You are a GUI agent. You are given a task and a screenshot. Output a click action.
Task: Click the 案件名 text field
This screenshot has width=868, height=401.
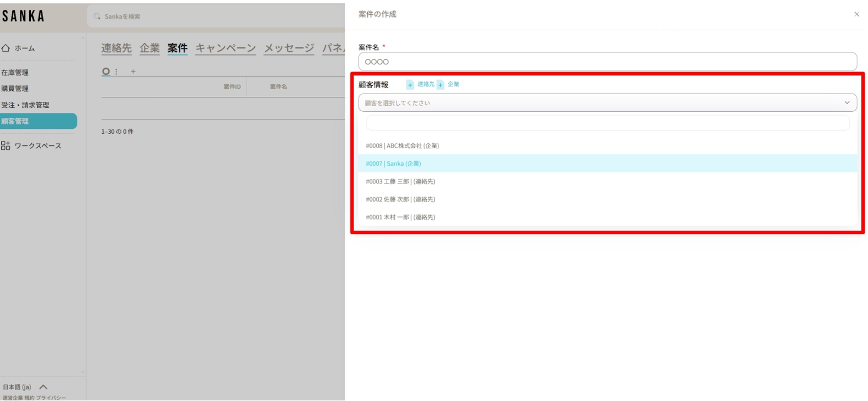click(607, 62)
